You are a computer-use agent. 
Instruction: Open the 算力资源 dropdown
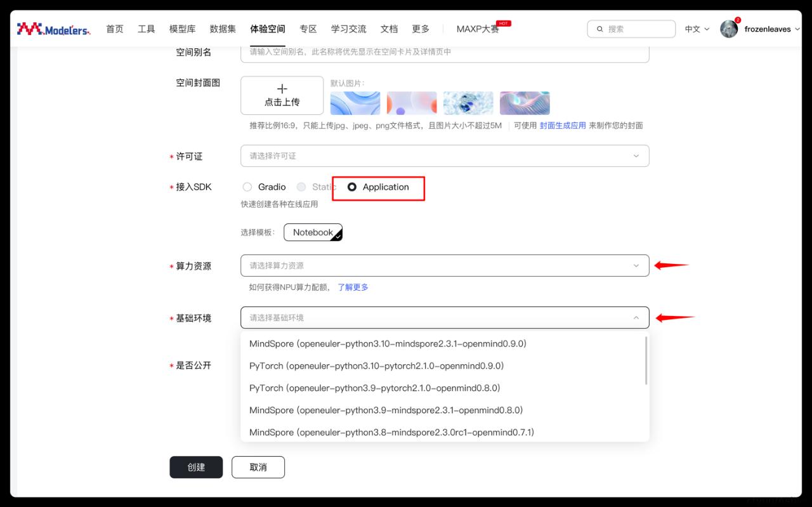coord(445,265)
